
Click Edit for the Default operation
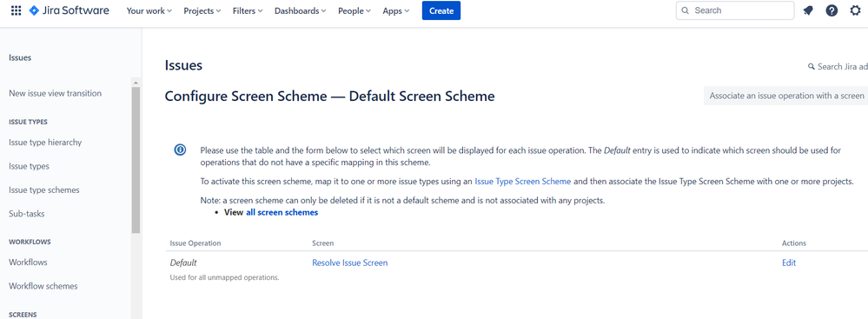[x=789, y=263]
